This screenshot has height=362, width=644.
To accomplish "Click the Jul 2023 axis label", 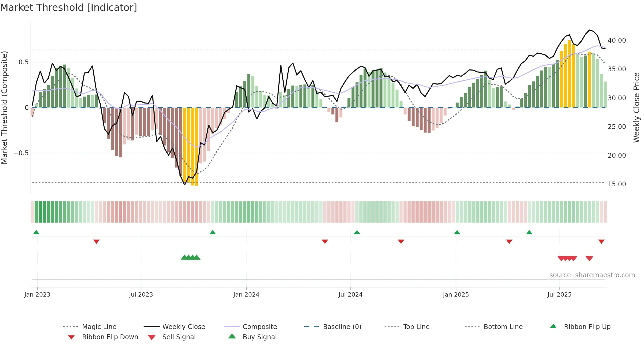I will pos(141,295).
